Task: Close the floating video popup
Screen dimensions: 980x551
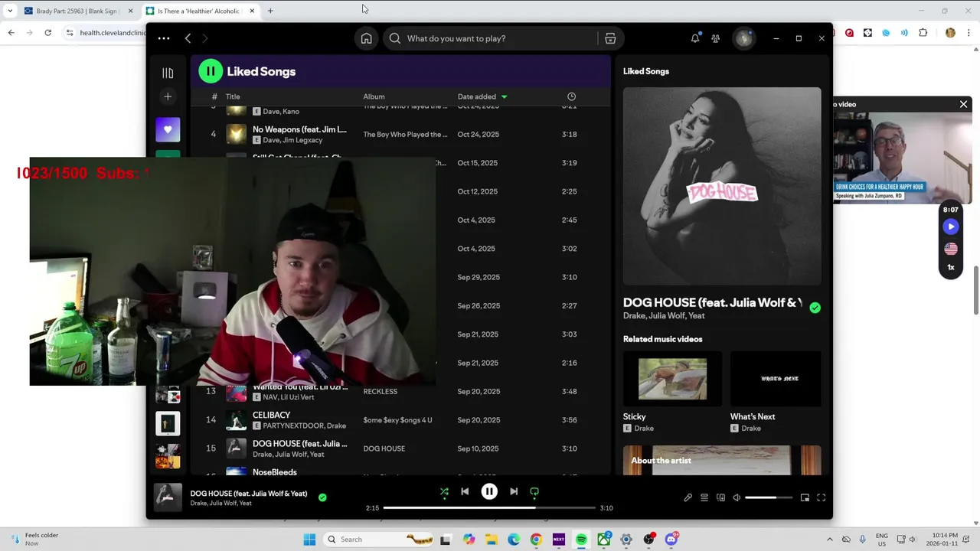Action: (963, 104)
